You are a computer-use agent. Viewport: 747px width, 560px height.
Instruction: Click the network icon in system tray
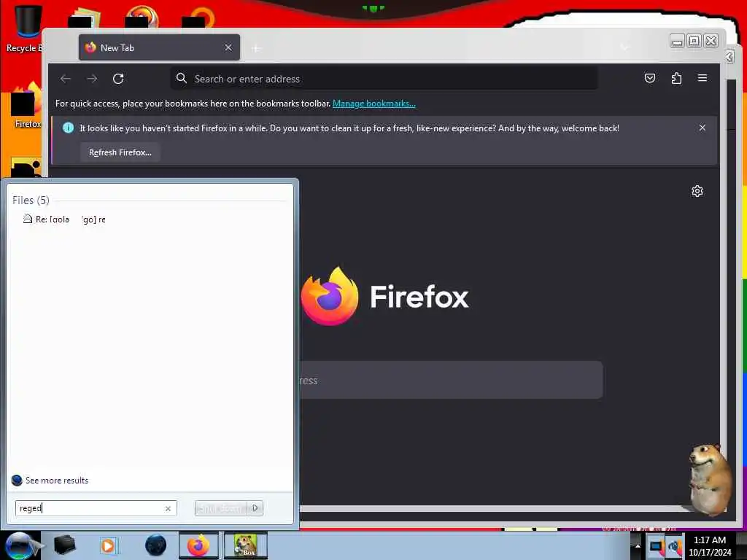pos(674,546)
